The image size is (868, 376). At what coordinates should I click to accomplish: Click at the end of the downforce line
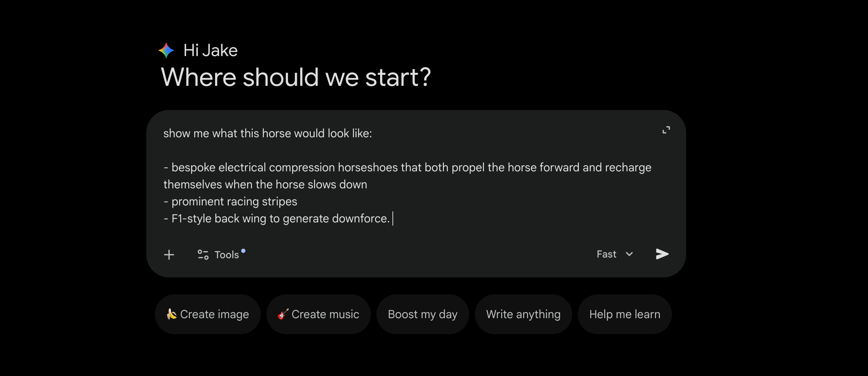pyautogui.click(x=391, y=219)
